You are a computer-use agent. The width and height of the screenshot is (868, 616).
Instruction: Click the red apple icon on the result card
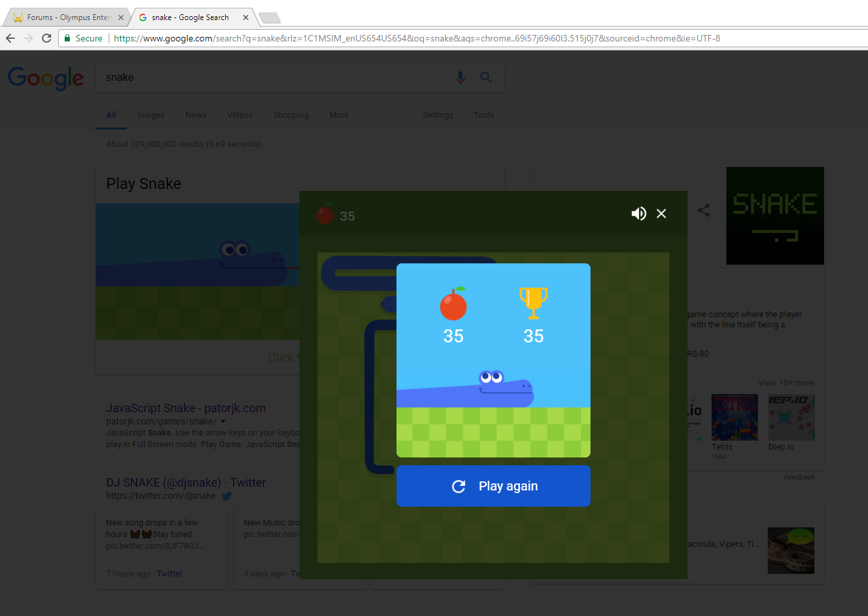click(453, 303)
